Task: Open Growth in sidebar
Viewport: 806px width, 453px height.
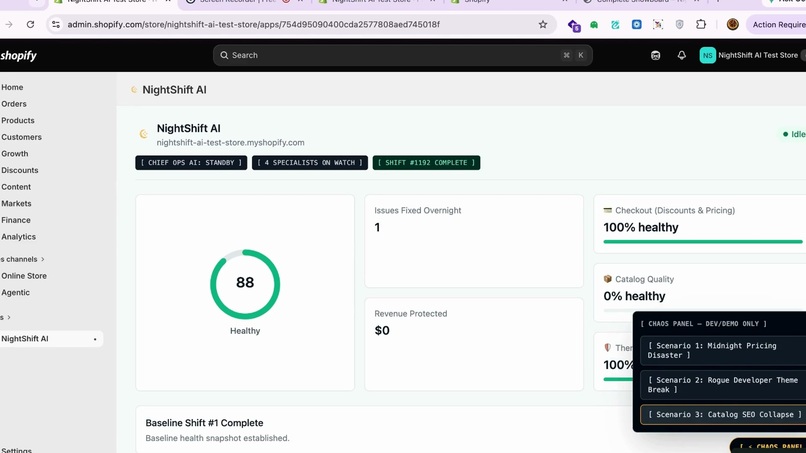Action: point(15,154)
